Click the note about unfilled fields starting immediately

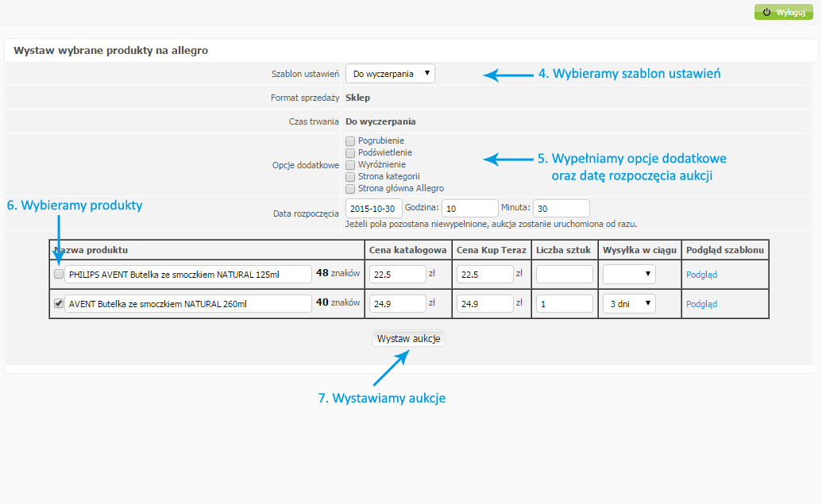point(491,225)
